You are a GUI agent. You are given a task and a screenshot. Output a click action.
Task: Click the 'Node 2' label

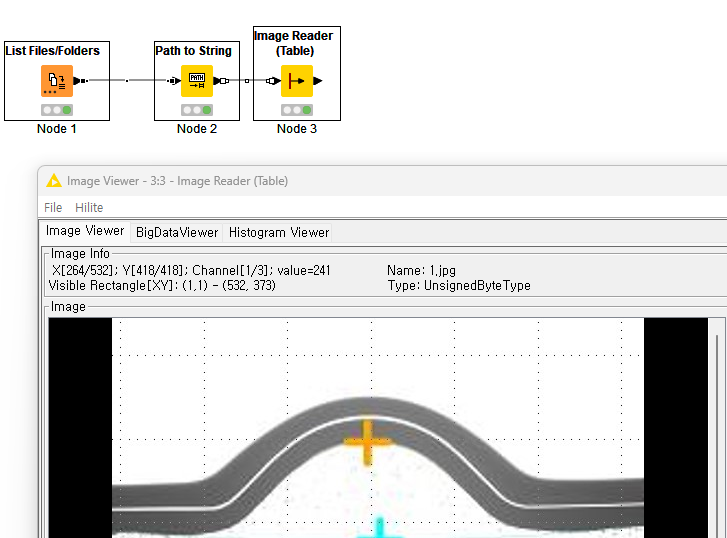coord(197,129)
